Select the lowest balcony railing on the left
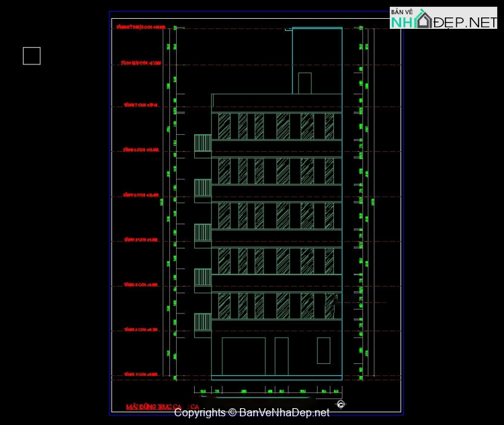The image size is (504, 425). (203, 322)
